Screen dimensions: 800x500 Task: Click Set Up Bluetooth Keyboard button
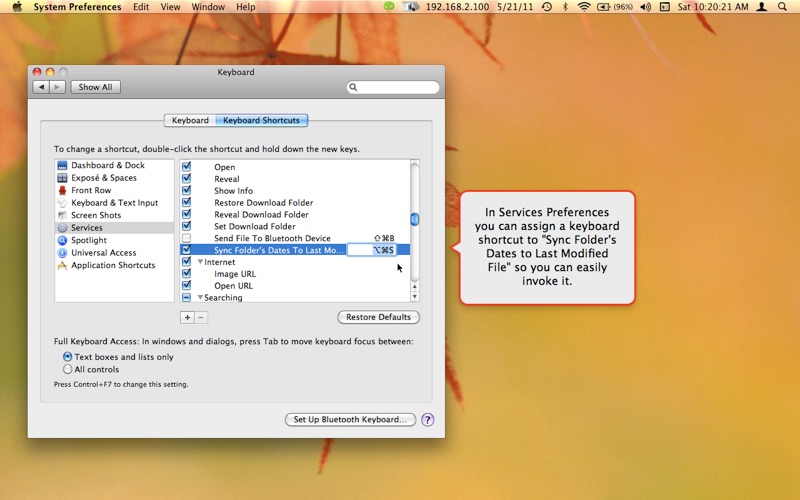pyautogui.click(x=350, y=419)
